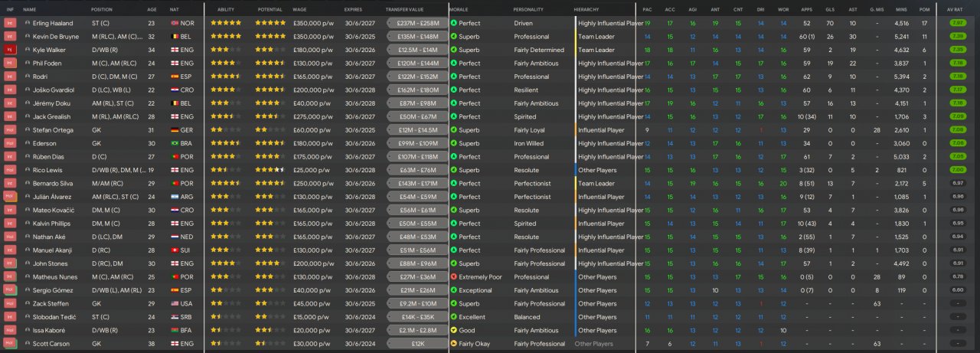Click the Inj injury icon for Kyle Walker
This screenshot has width=980, height=353.
click(x=10, y=50)
